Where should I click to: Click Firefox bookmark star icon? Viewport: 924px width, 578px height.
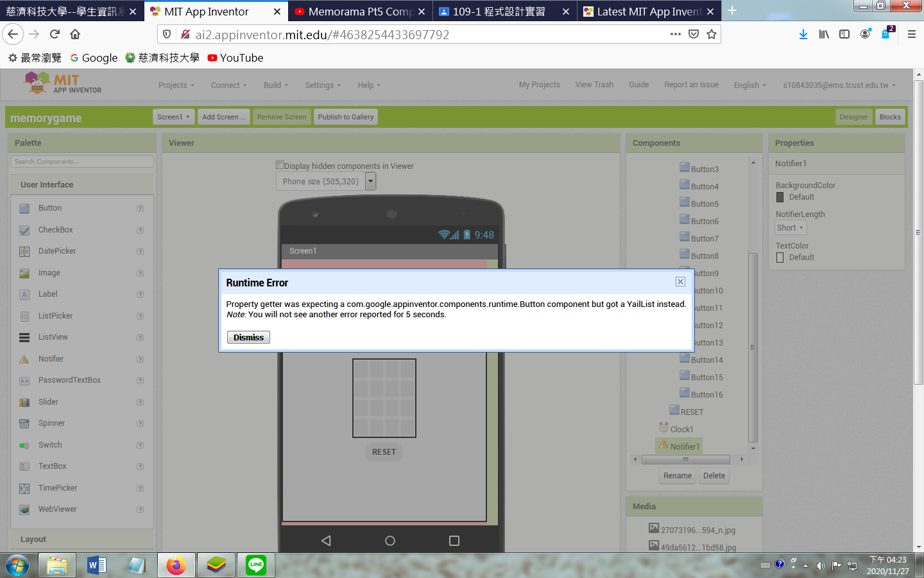[x=711, y=34]
